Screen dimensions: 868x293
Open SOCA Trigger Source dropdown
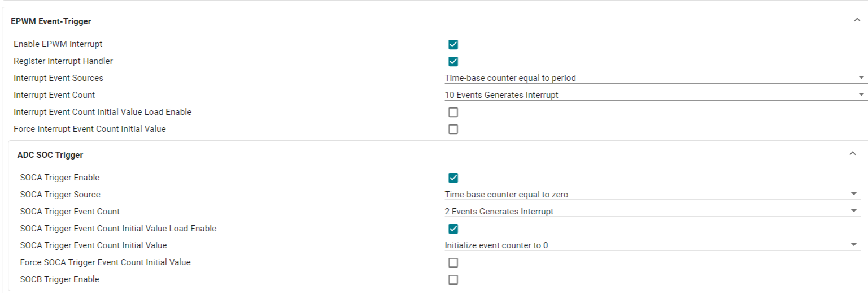[x=652, y=195]
